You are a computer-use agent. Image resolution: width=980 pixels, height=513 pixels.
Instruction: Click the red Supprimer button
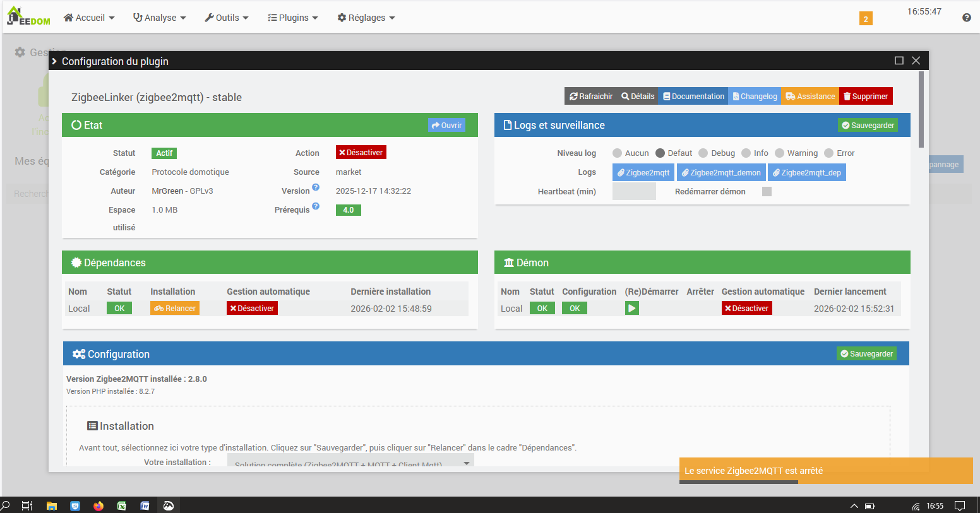tap(866, 97)
